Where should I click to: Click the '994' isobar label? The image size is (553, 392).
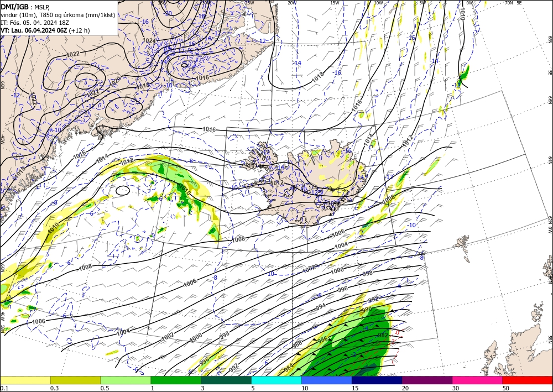[x=321, y=307]
